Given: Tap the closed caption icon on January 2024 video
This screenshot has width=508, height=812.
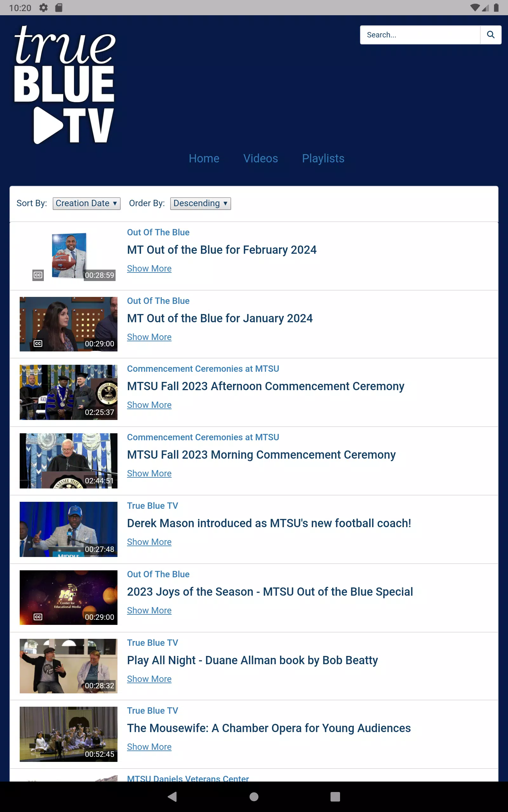Looking at the screenshot, I should pos(38,344).
